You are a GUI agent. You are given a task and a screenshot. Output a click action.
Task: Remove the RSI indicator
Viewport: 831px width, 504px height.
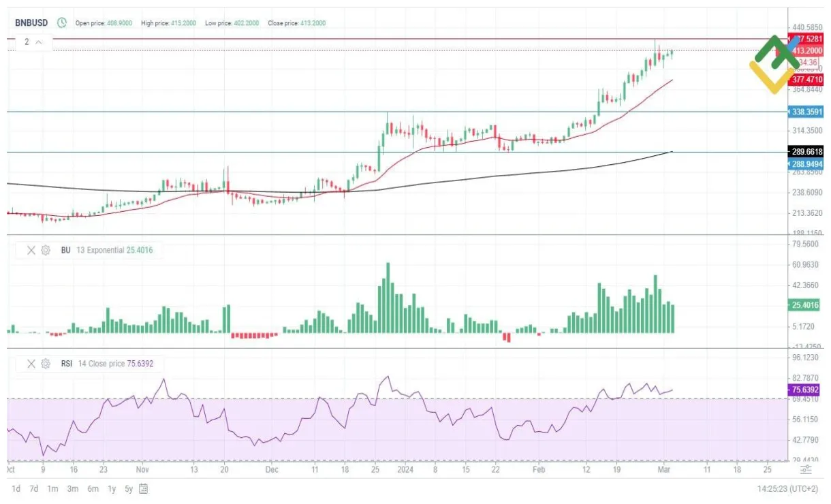[x=30, y=364]
